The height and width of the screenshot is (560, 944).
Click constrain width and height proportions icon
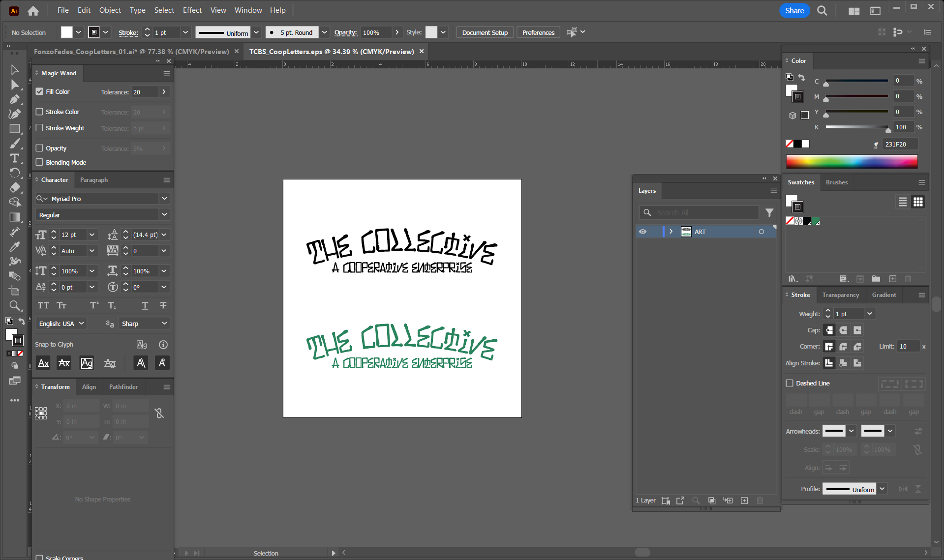pos(159,413)
